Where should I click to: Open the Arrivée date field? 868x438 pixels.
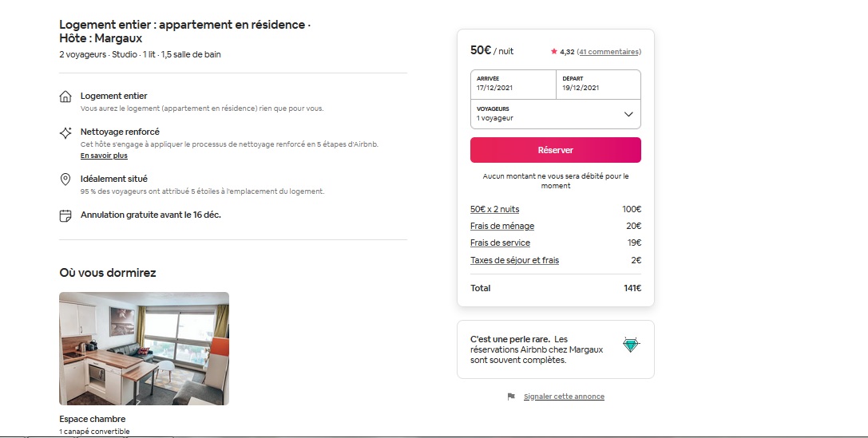pyautogui.click(x=513, y=85)
